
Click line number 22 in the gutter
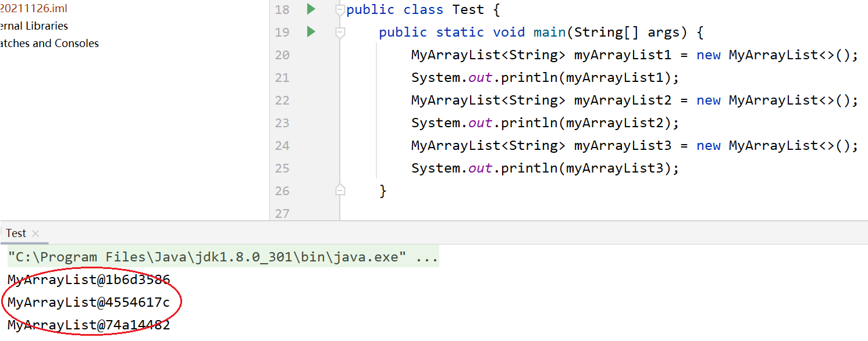(x=282, y=100)
